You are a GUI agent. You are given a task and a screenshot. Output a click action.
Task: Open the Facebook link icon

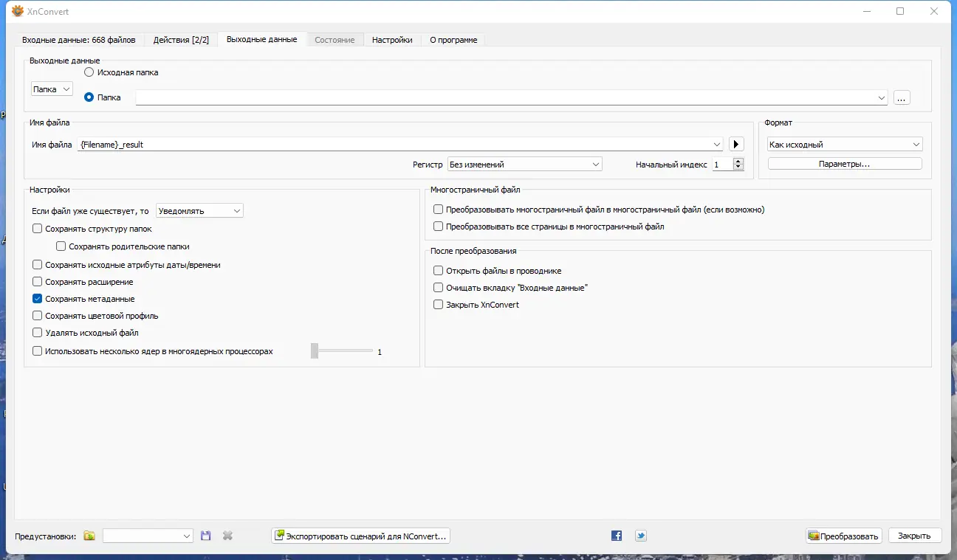(x=617, y=536)
